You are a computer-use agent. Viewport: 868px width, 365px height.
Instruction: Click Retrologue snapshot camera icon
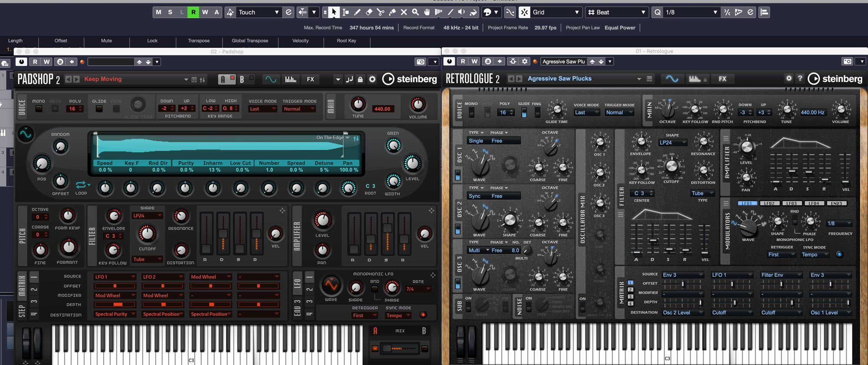pos(848,62)
